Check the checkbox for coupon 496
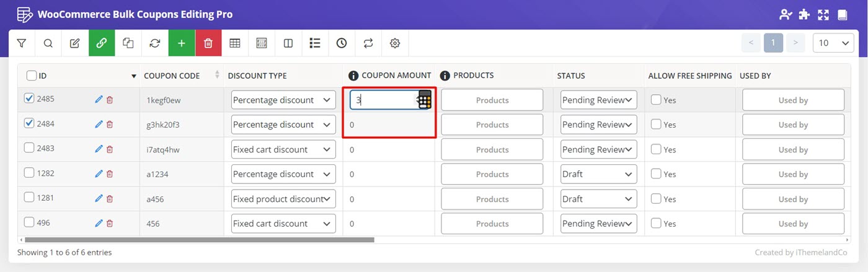The height and width of the screenshot is (272, 868). pyautogui.click(x=29, y=222)
